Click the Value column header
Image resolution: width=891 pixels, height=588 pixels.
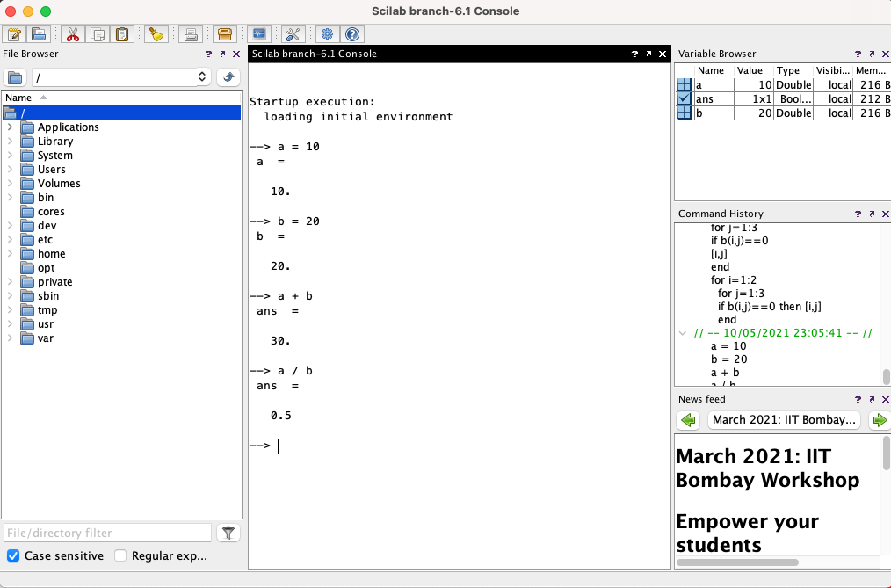click(754, 70)
